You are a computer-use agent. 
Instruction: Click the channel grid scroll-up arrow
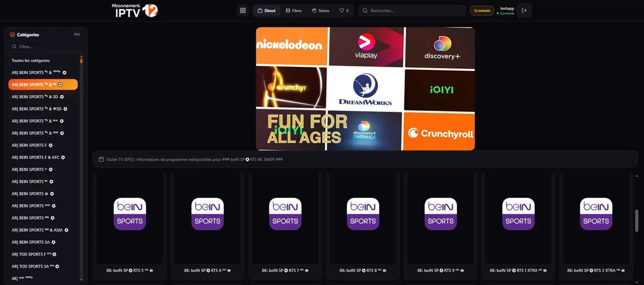[x=636, y=176]
